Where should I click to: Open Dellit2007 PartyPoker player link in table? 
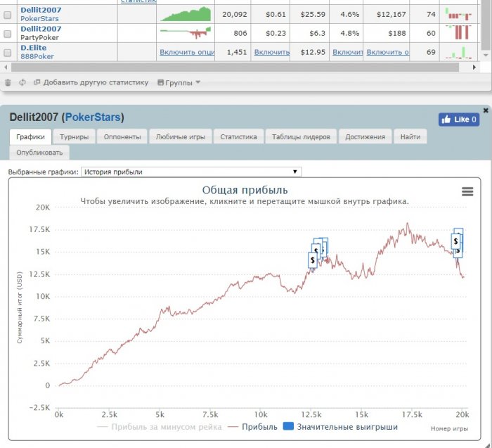point(41,29)
